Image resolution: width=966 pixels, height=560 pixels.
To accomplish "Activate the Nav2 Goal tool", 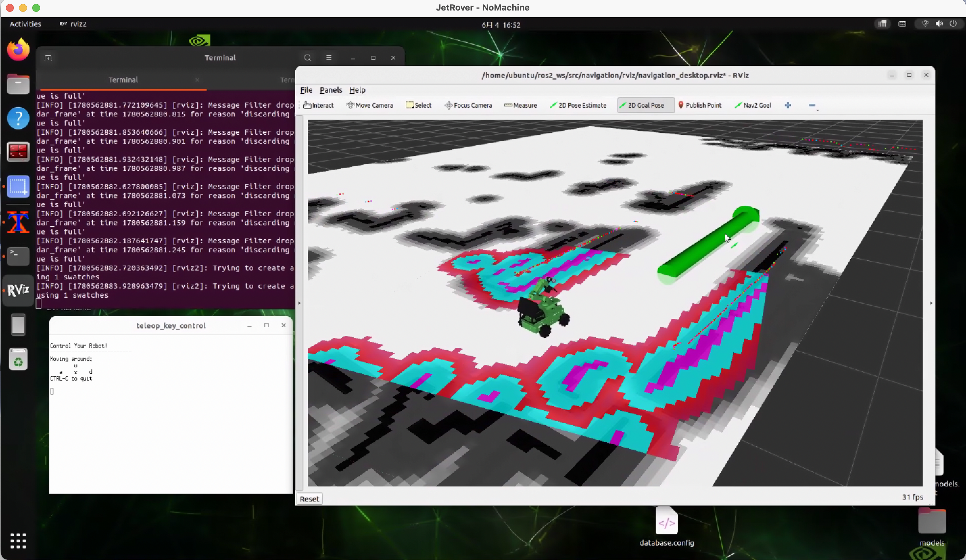I will (x=753, y=105).
